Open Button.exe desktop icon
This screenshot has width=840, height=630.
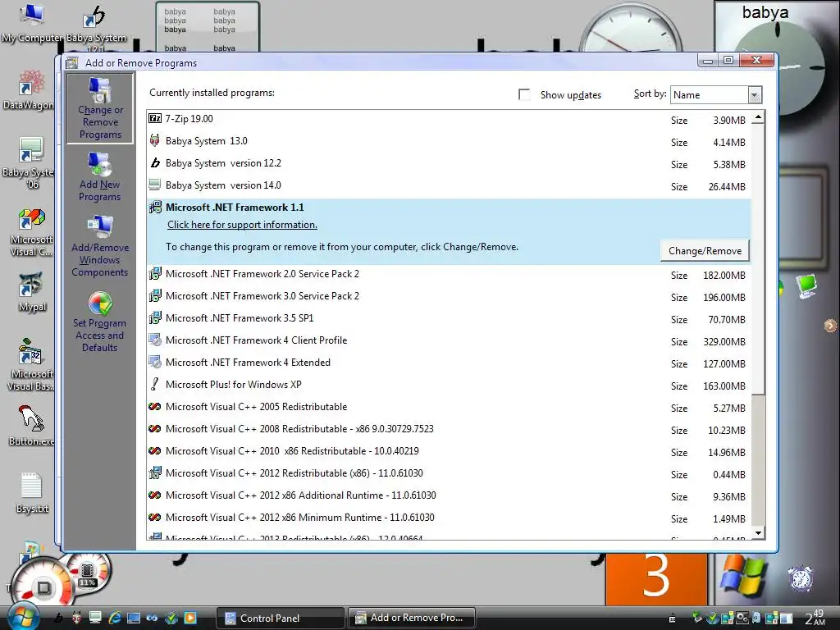[31, 426]
